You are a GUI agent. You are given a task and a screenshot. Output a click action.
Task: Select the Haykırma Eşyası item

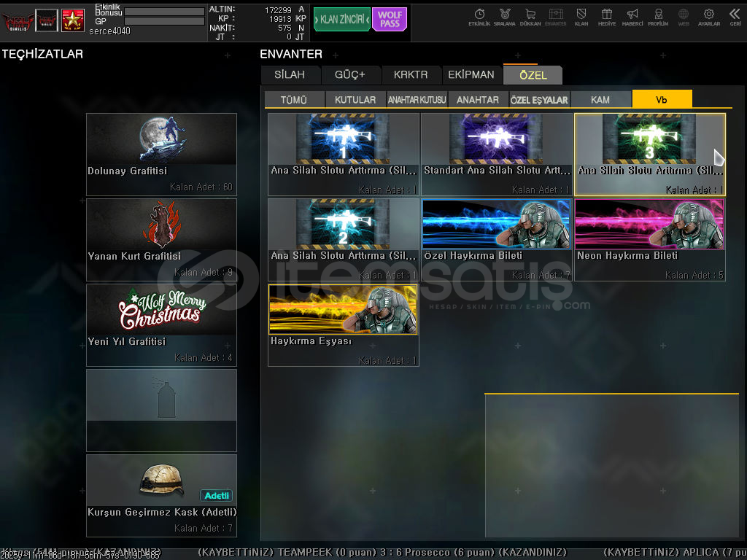tap(343, 324)
